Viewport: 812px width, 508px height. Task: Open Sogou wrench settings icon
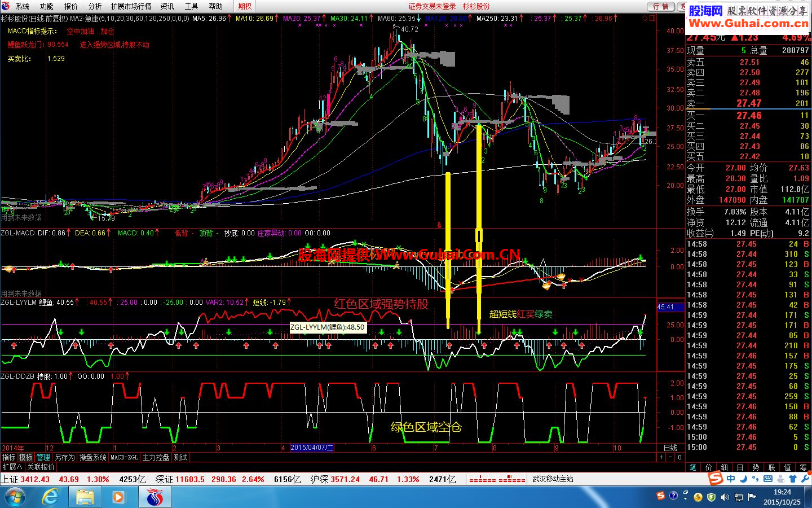pos(805,479)
